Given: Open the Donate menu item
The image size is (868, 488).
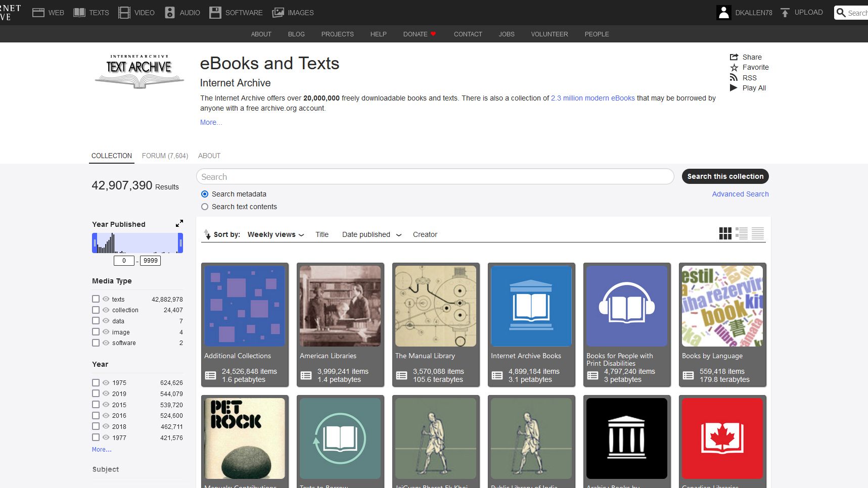Looking at the screenshot, I should 419,34.
